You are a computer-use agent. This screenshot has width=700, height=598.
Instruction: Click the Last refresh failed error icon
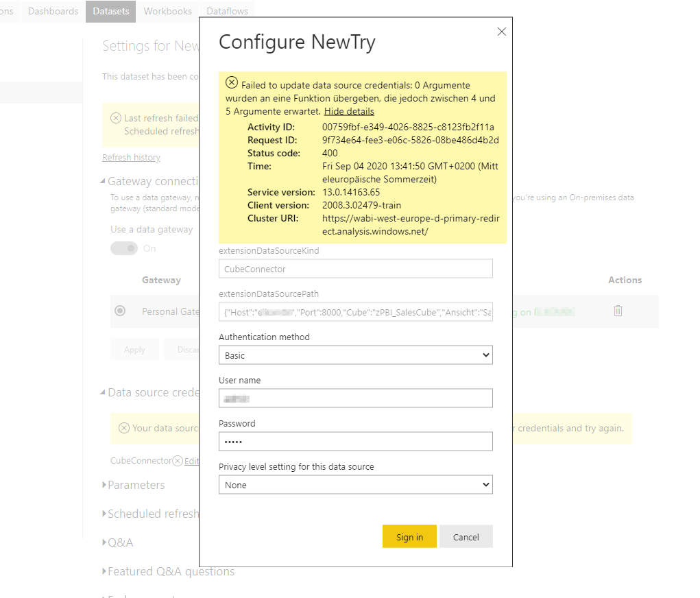[116, 118]
